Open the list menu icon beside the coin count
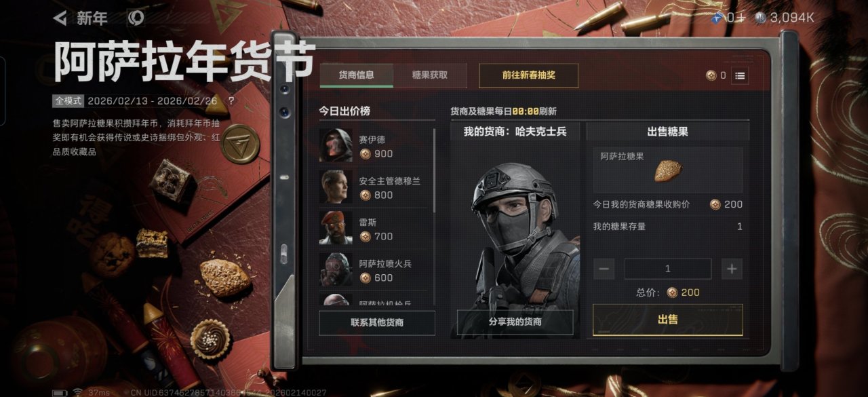 coord(741,76)
